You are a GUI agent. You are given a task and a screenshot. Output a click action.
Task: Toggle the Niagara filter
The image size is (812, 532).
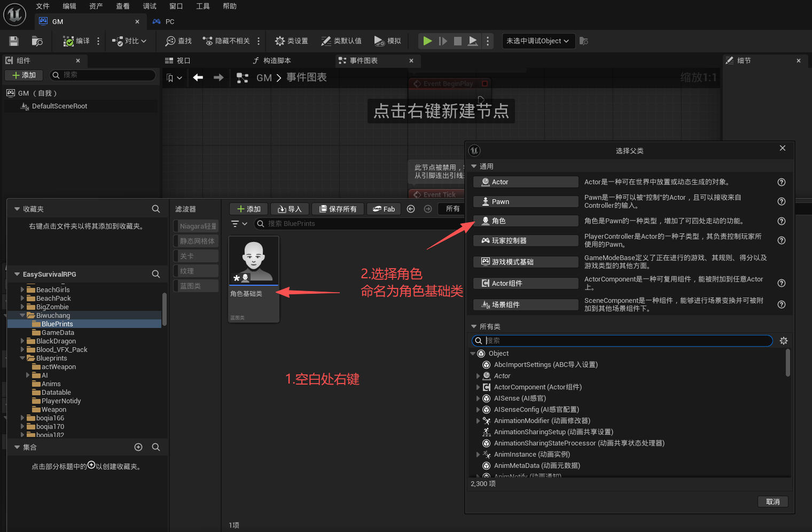(196, 226)
